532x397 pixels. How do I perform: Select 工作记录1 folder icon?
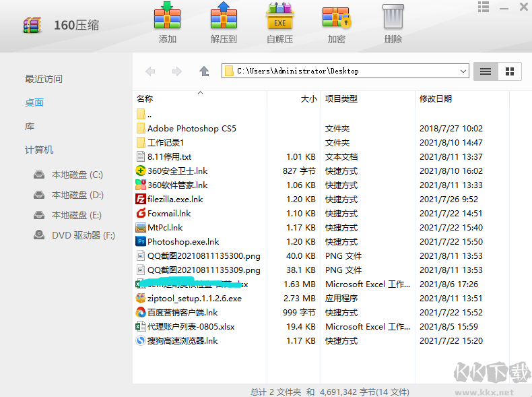click(141, 143)
